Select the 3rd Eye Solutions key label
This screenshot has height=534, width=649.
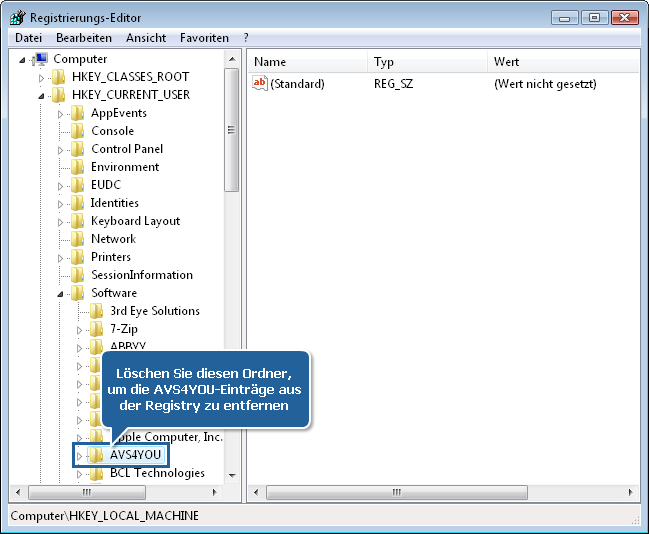[155, 311]
